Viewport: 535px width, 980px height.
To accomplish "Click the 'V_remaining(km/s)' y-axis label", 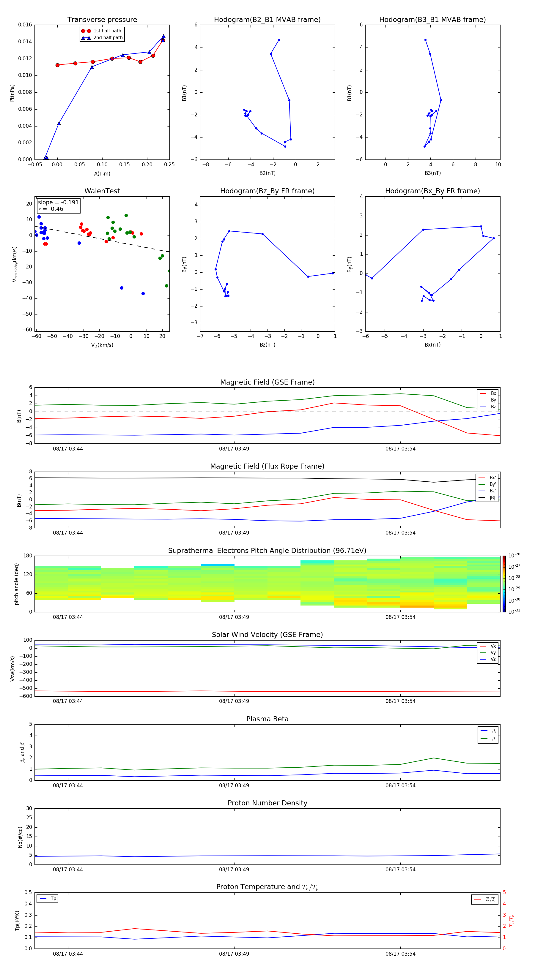I will (x=15, y=264).
